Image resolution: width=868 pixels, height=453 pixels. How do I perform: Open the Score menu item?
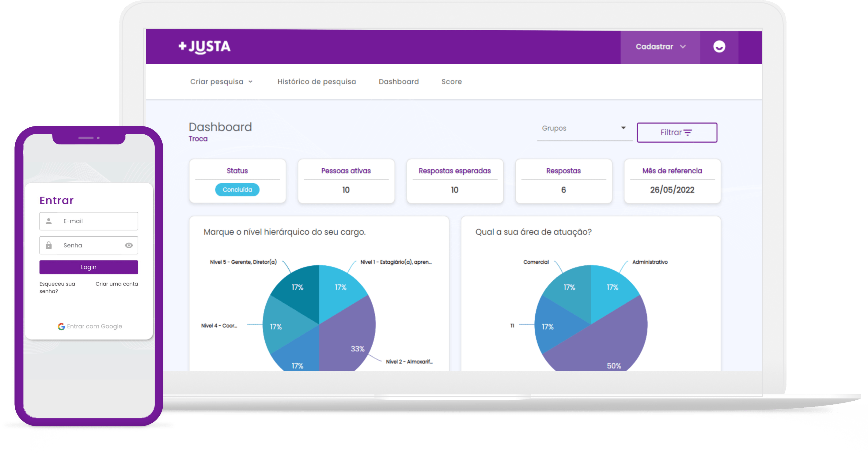452,82
